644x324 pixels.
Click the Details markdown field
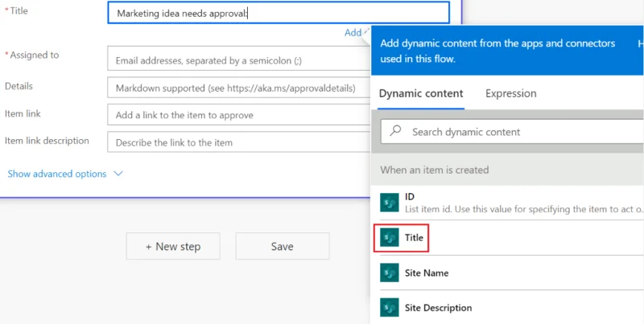pyautogui.click(x=239, y=88)
